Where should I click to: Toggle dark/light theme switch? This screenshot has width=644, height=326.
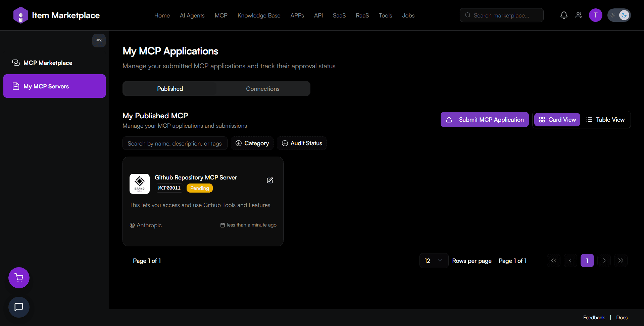[x=619, y=15]
